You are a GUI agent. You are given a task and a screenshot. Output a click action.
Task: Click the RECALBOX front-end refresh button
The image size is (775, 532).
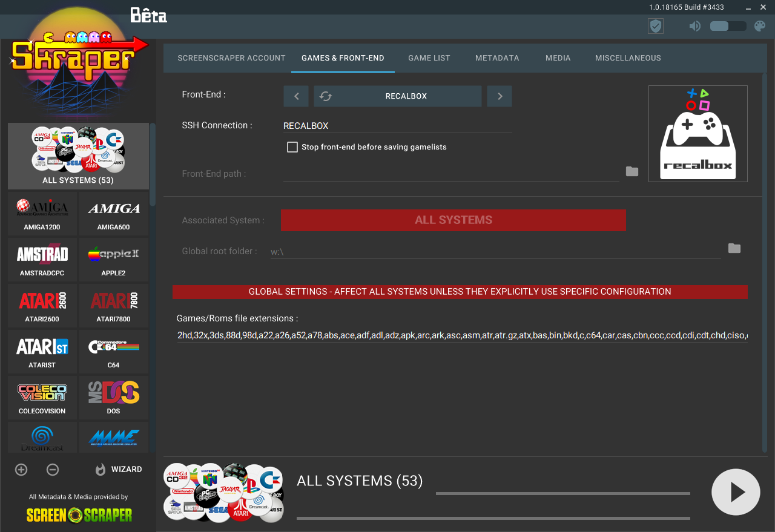tap(397, 96)
